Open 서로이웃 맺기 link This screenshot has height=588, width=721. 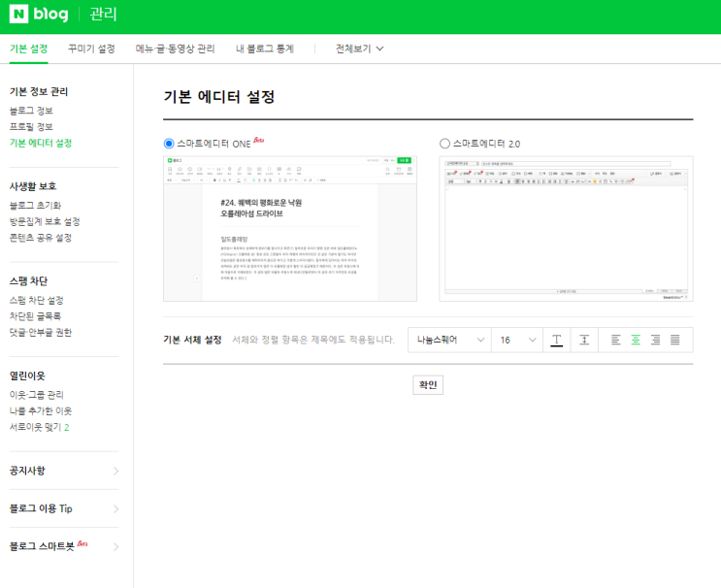pyautogui.click(x=39, y=427)
